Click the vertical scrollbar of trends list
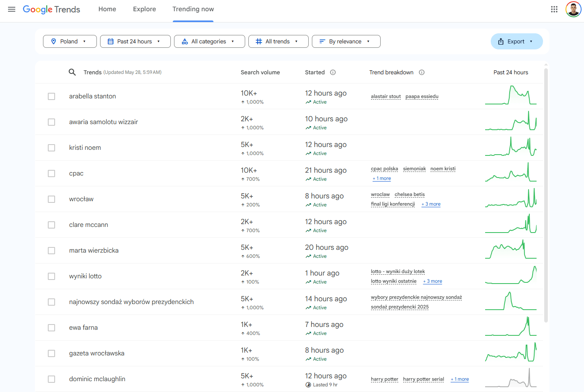This screenshot has width=584, height=392. pos(546,195)
